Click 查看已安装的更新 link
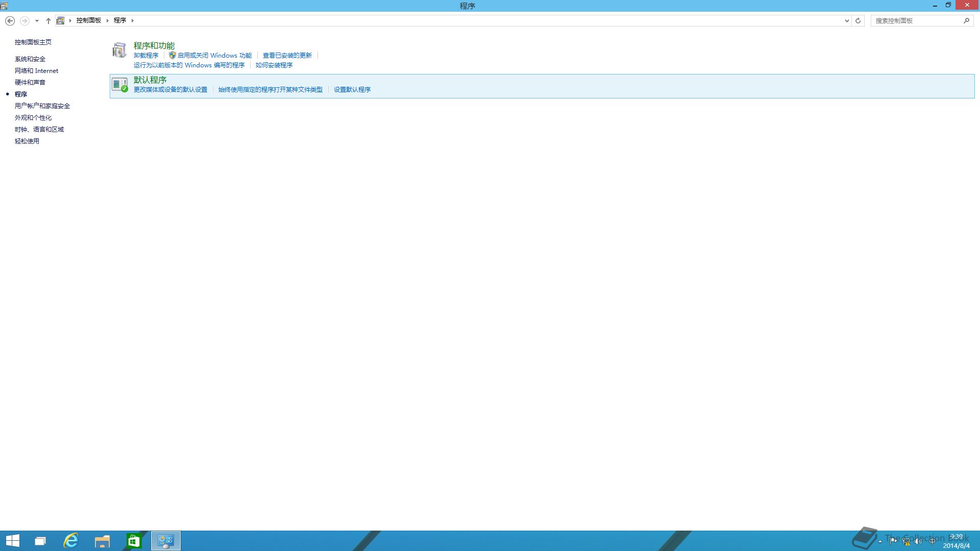This screenshot has height=551, width=980. (x=287, y=56)
